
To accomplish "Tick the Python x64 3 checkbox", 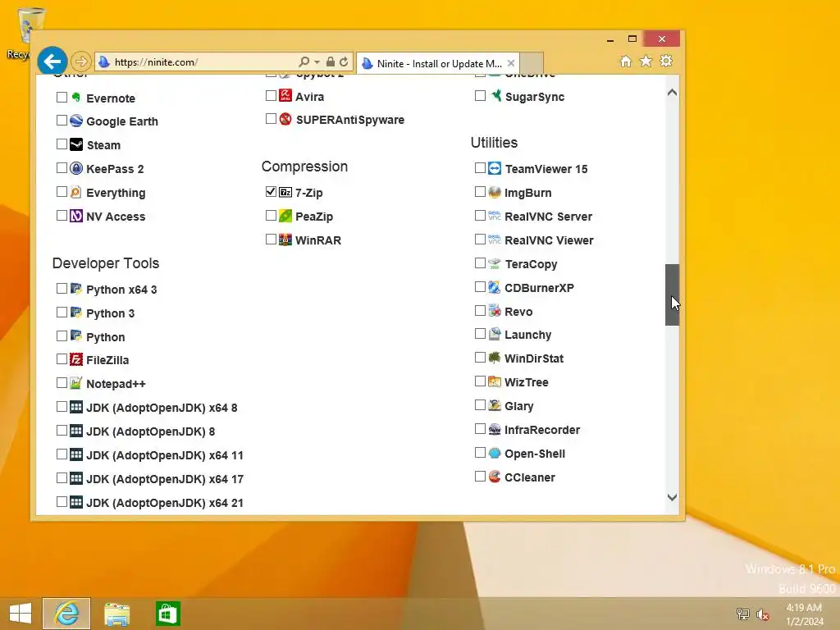I will [62, 289].
